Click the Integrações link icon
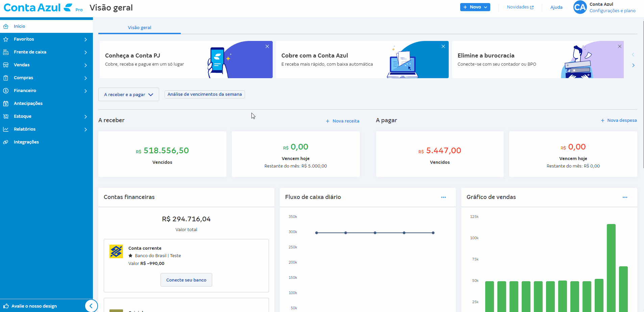Screen dimensions: 644x312 pyautogui.click(x=6, y=142)
